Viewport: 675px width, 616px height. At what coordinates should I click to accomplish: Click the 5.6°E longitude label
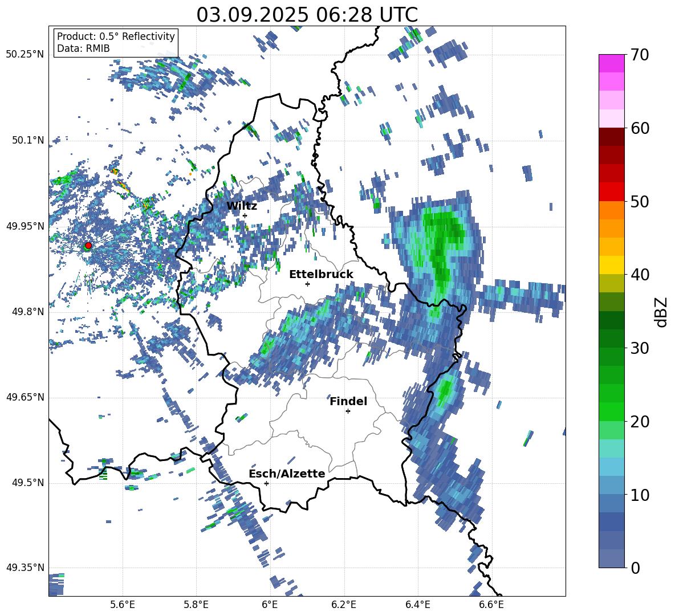pos(123,605)
